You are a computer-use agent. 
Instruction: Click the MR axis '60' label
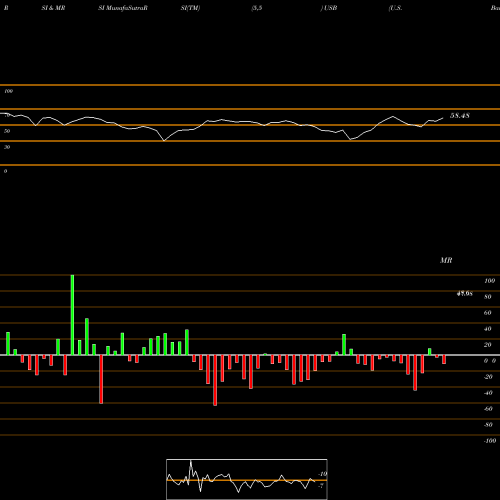488,313
